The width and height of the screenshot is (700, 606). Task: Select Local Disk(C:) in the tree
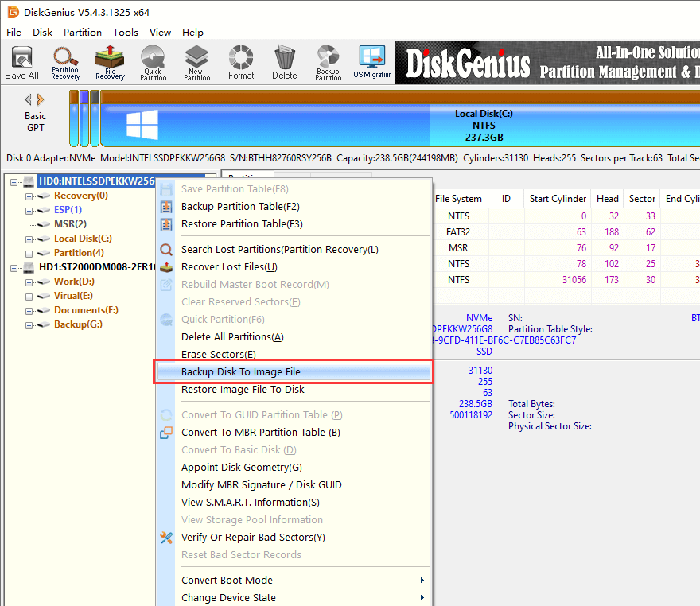(x=83, y=239)
